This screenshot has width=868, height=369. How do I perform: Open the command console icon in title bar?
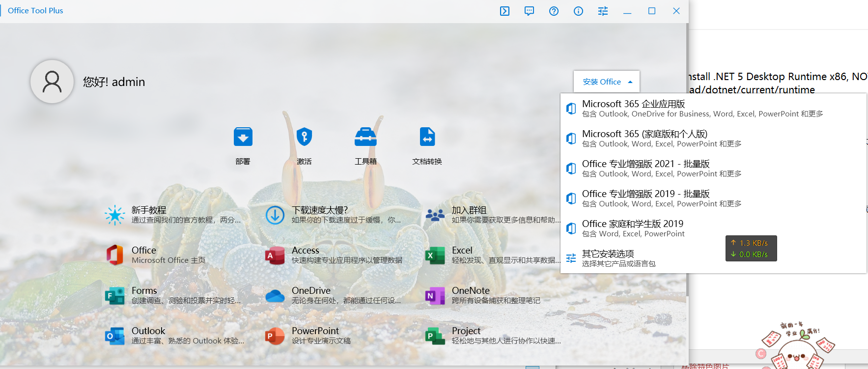504,11
